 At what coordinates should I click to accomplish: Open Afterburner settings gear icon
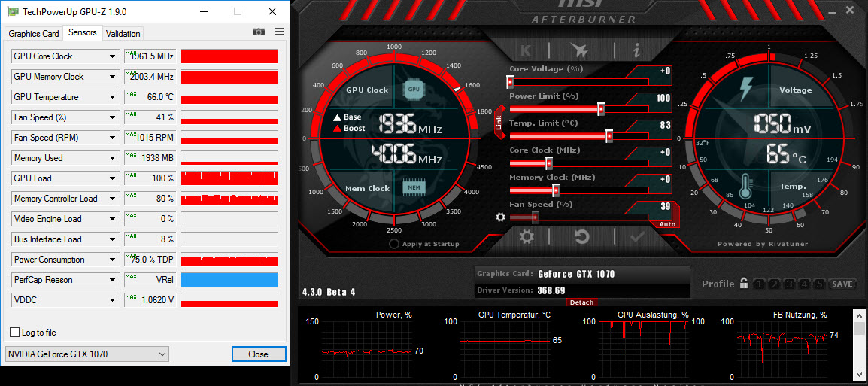point(527,237)
